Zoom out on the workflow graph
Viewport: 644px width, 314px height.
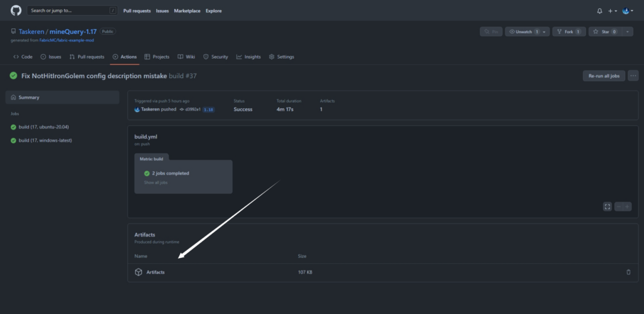[x=619, y=206]
